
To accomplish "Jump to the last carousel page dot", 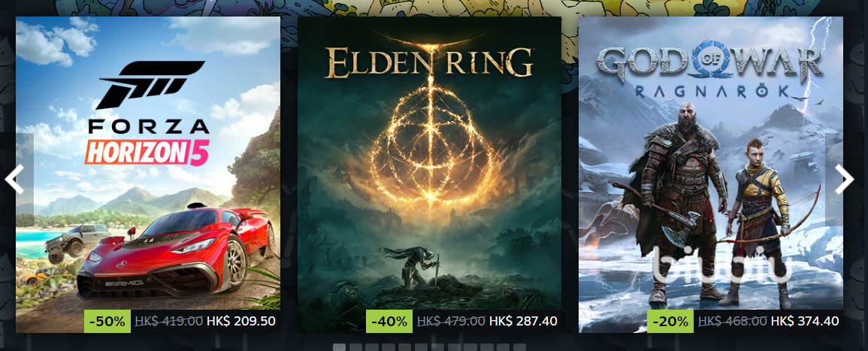I will 520,347.
